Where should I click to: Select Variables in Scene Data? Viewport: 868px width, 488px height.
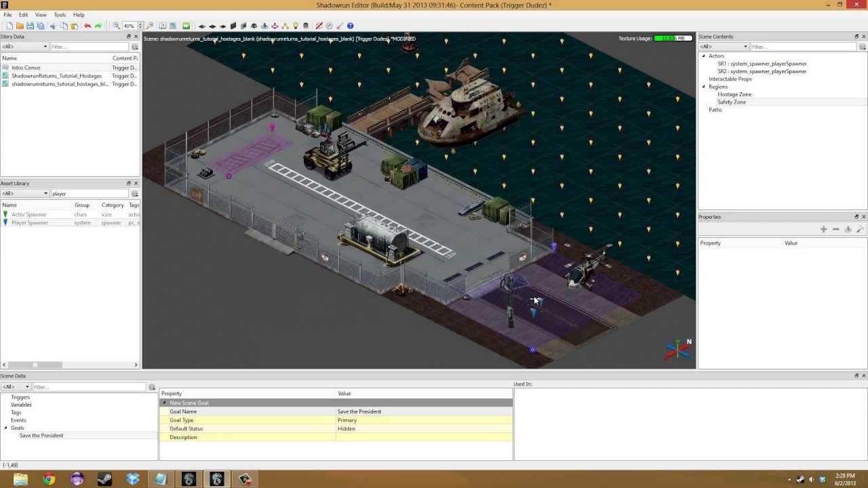click(21, 405)
